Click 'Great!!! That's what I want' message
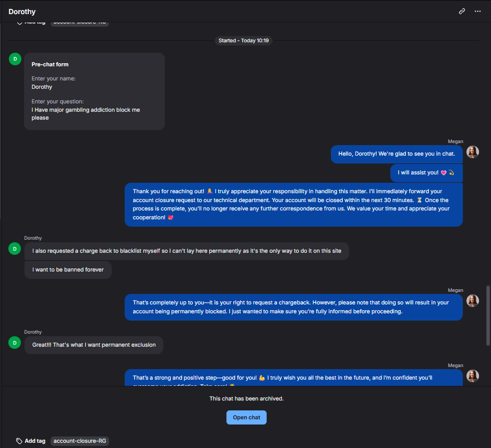Image resolution: width=491 pixels, height=448 pixels. (94, 345)
